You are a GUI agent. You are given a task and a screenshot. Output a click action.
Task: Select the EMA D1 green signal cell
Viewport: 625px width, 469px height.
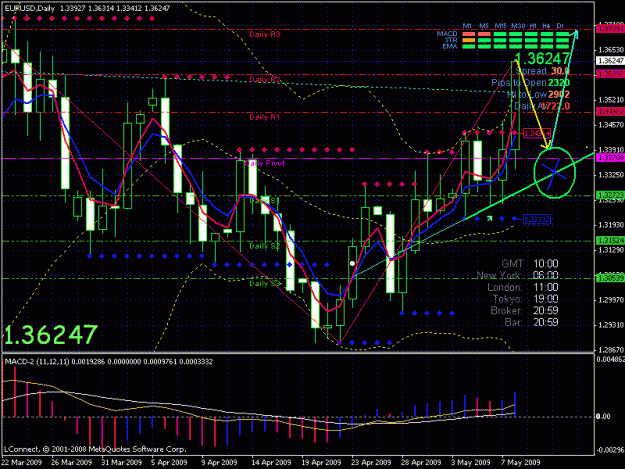click(562, 47)
